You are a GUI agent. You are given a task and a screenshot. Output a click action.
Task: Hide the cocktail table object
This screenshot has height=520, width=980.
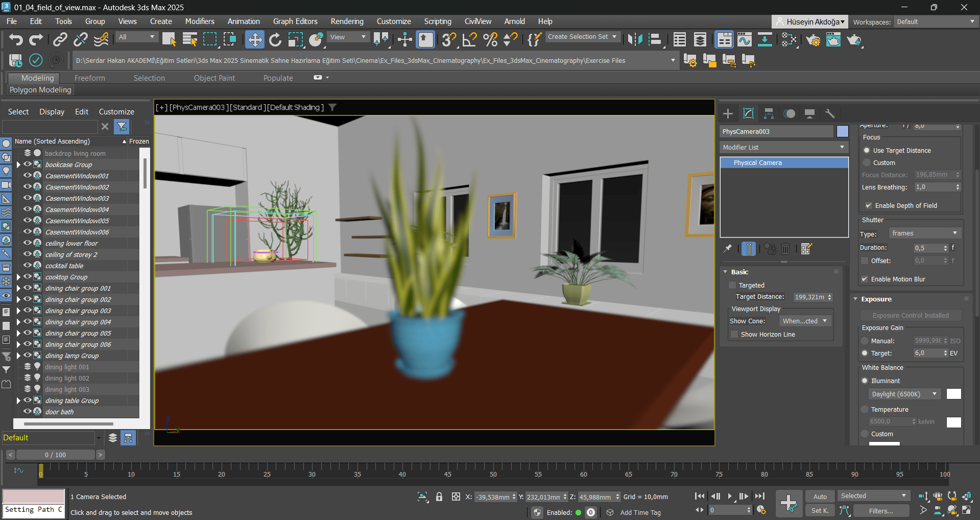(28, 266)
